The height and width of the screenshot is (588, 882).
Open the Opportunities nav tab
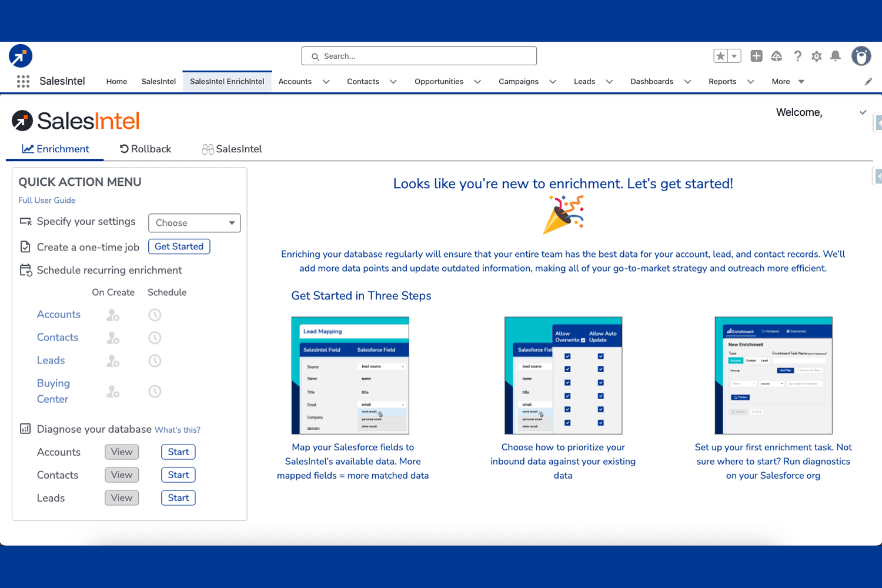[x=439, y=82]
